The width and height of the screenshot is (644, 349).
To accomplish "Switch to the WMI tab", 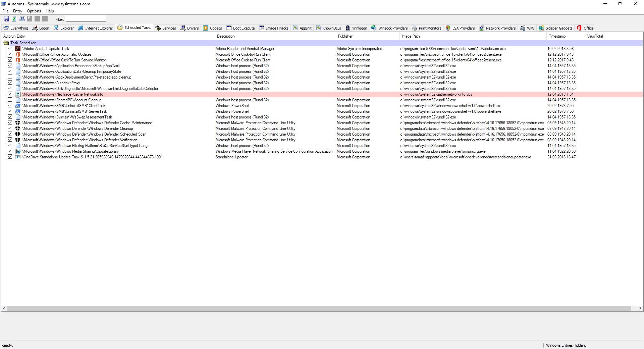I will [x=527, y=28].
